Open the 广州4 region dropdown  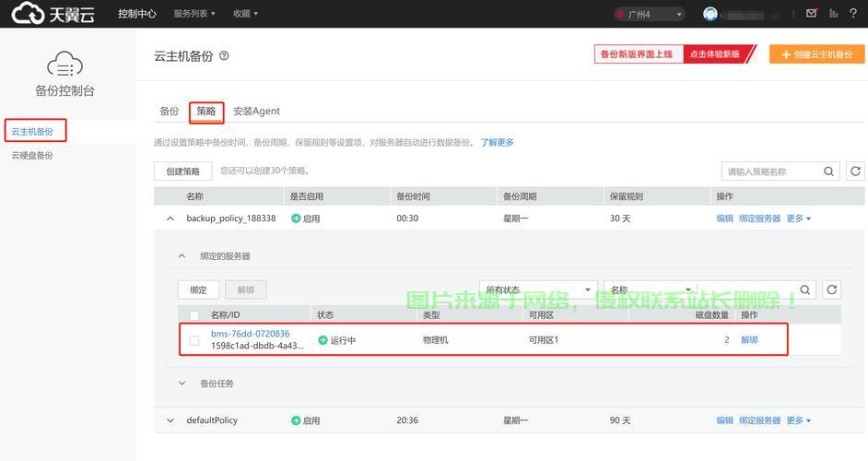[x=650, y=15]
